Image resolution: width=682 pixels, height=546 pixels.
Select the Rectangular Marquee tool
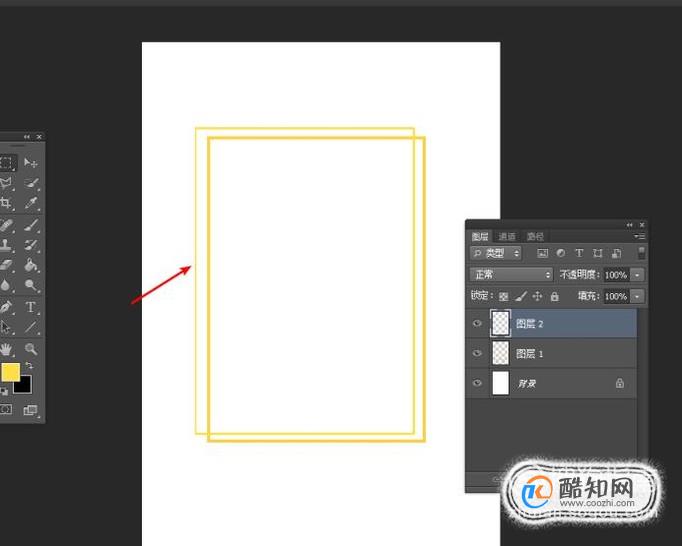pyautogui.click(x=6, y=163)
